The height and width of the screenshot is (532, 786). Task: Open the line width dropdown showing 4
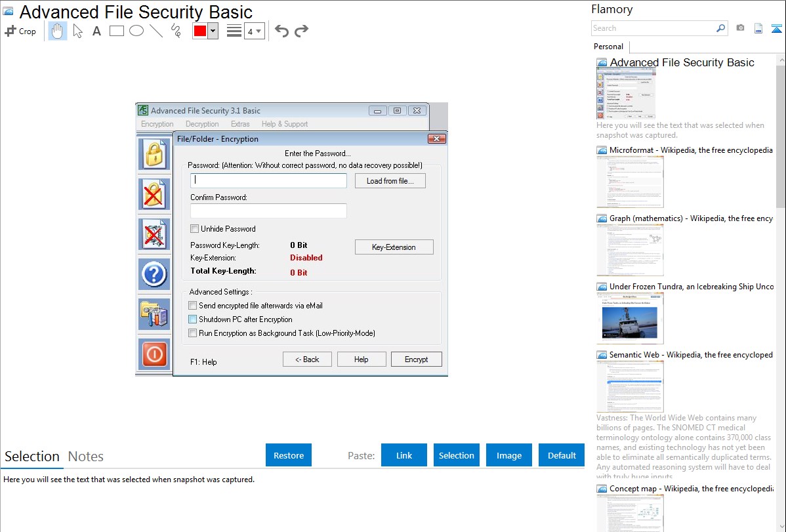pyautogui.click(x=255, y=31)
